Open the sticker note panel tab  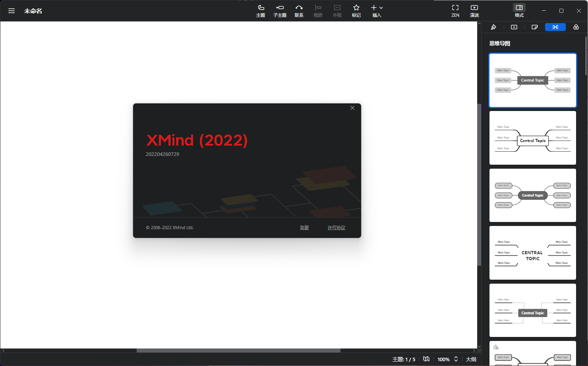535,27
